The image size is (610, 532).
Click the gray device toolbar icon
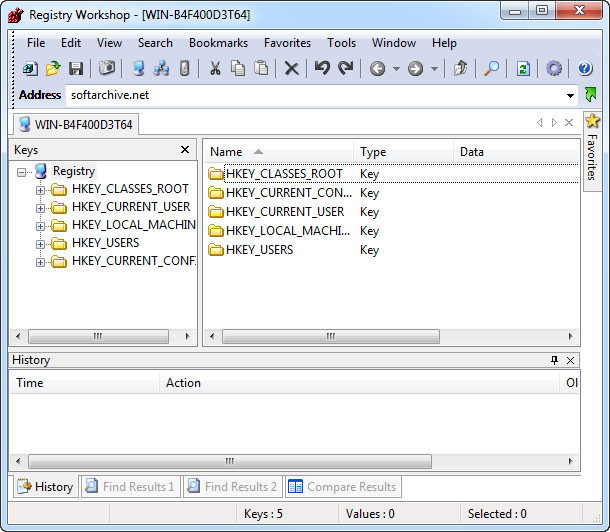(x=184, y=68)
